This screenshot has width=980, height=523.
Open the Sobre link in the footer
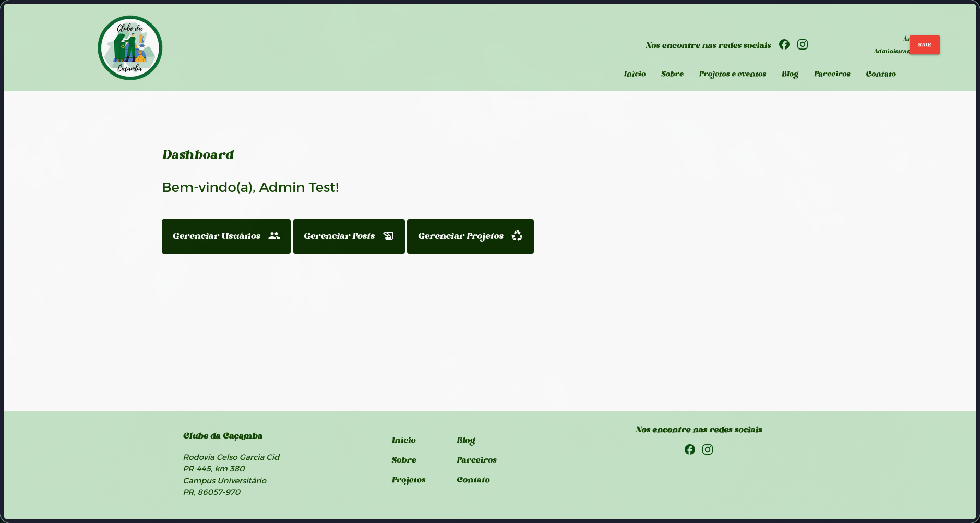404,459
